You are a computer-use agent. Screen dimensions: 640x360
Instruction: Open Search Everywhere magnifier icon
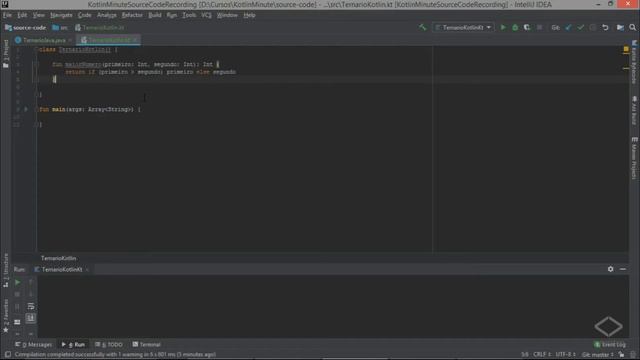(x=633, y=27)
